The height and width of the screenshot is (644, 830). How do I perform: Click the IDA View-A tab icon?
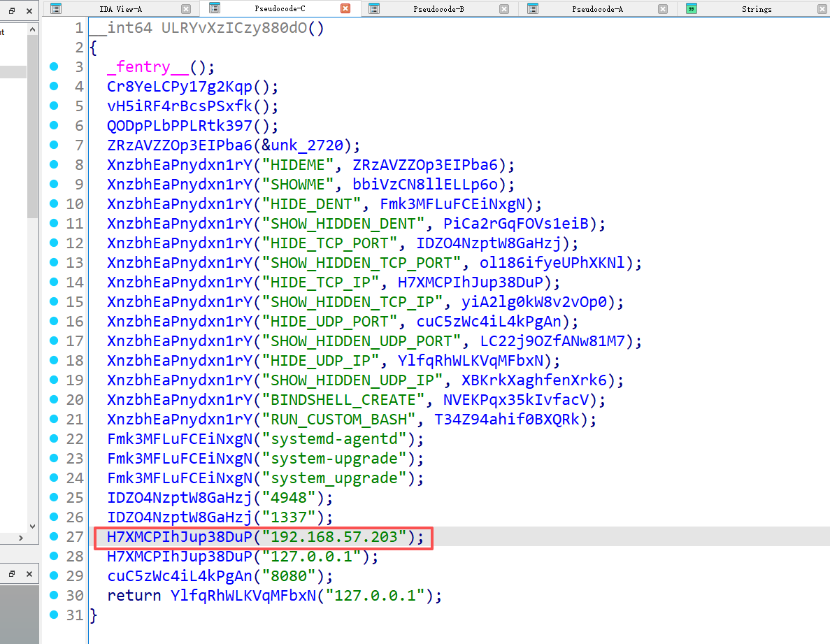tap(56, 8)
